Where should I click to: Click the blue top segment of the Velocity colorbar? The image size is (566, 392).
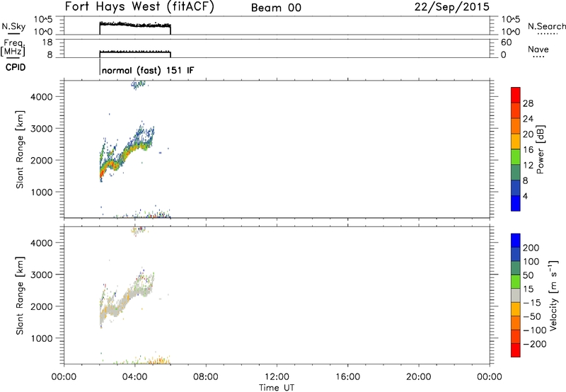[x=516, y=241]
